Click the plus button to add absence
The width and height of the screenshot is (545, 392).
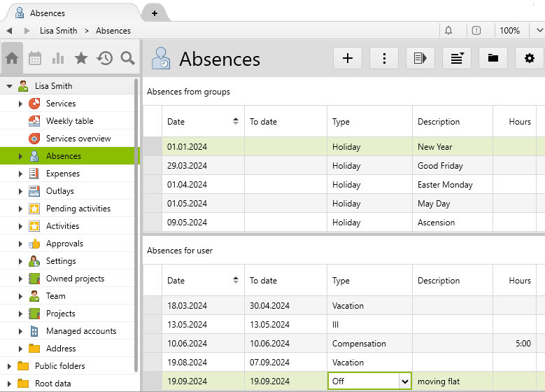[348, 58]
